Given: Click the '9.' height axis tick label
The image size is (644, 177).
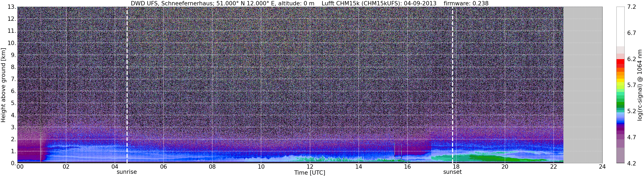Looking at the screenshot, I should 13,55.
